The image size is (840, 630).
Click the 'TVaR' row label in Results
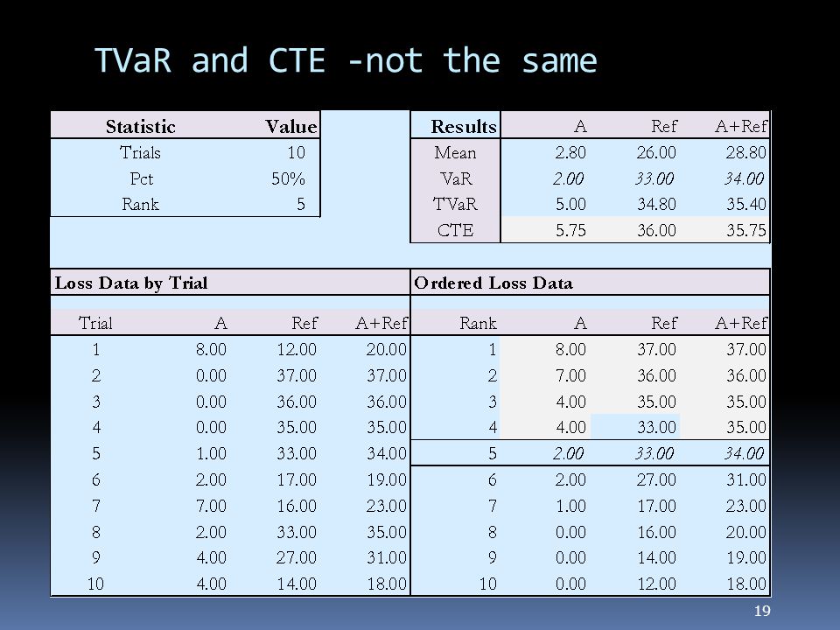(455, 204)
